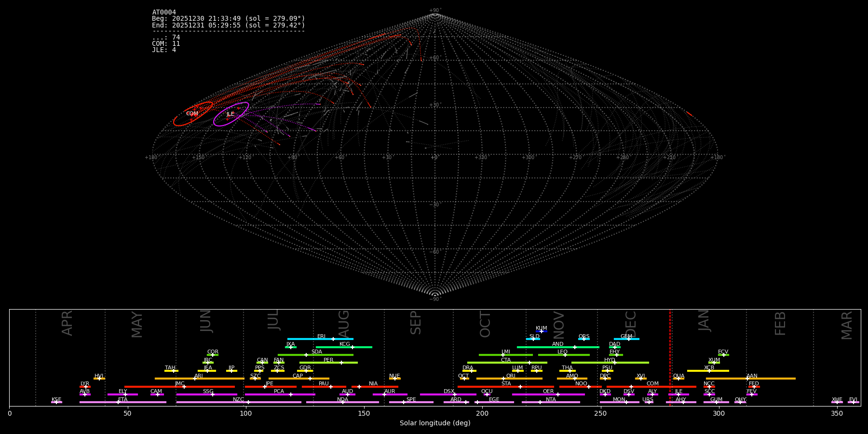Click the QUA shower label in the timeline
Screen dimensions: 868x434
[678, 376]
